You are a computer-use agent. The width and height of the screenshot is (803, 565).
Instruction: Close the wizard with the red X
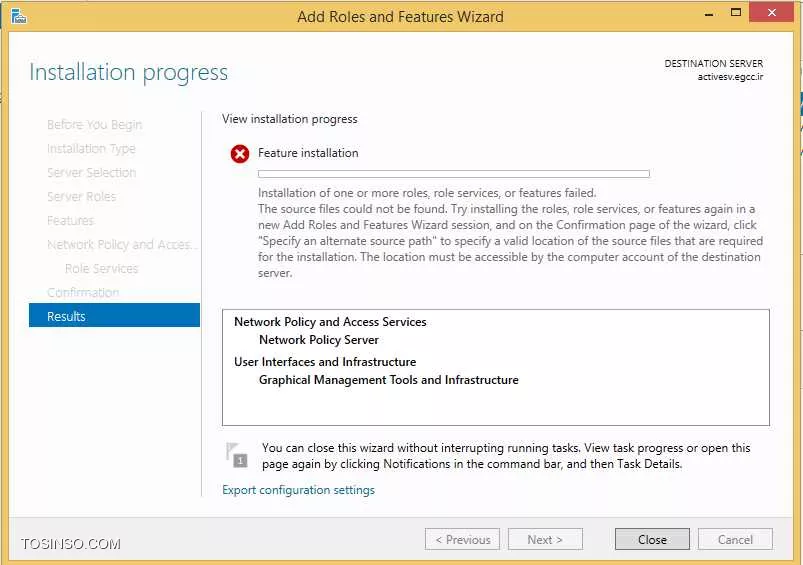coord(771,13)
